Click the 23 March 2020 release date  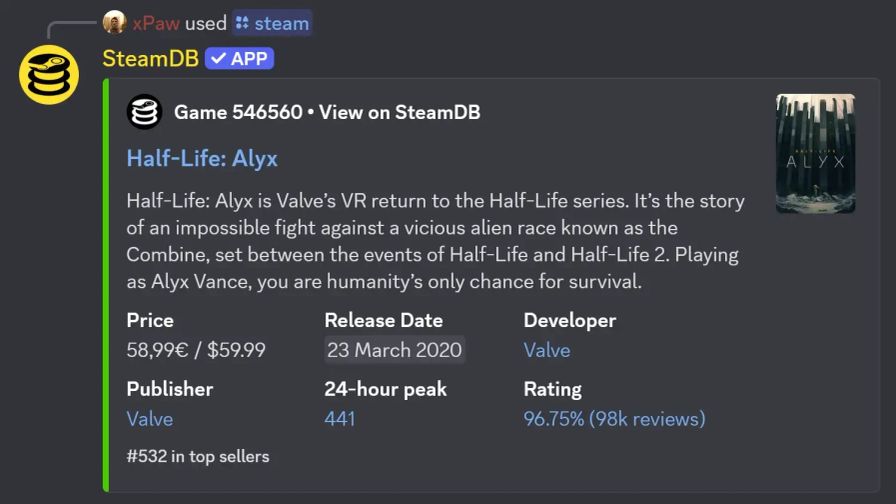tap(394, 350)
